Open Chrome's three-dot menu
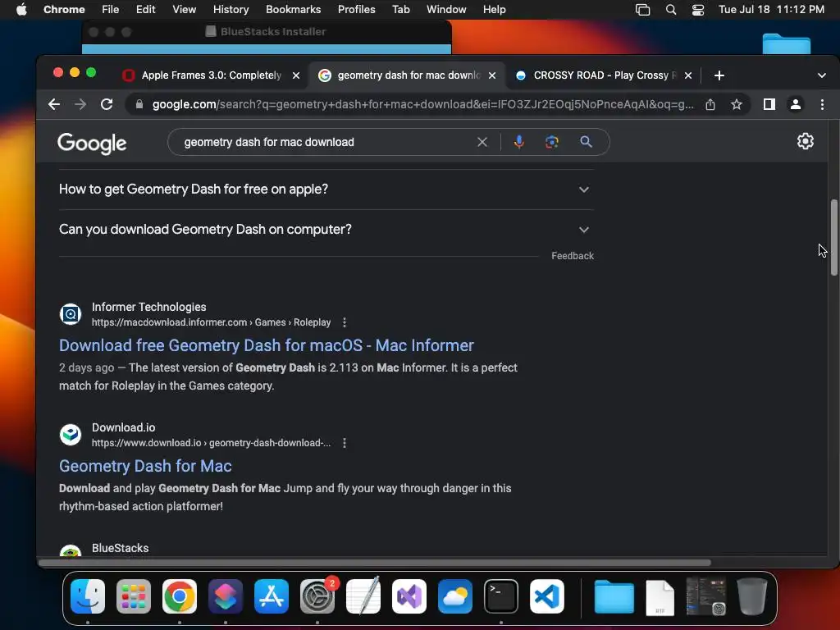This screenshot has width=840, height=630. [822, 104]
